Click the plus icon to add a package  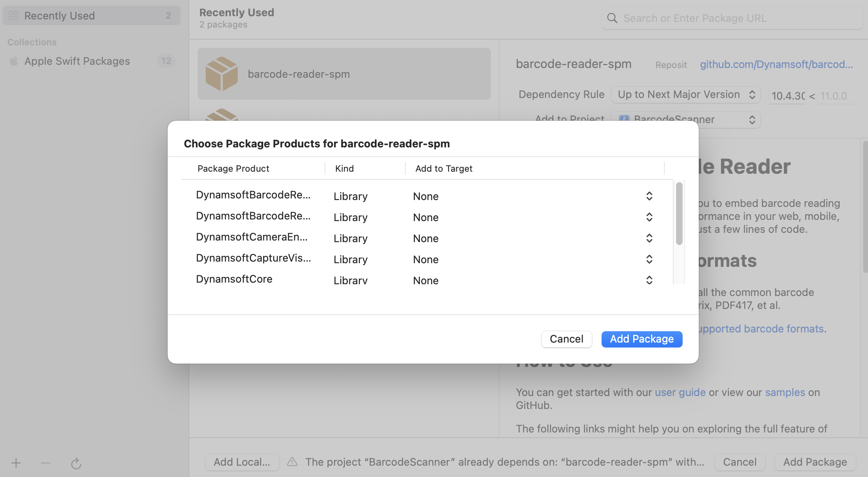[16, 463]
